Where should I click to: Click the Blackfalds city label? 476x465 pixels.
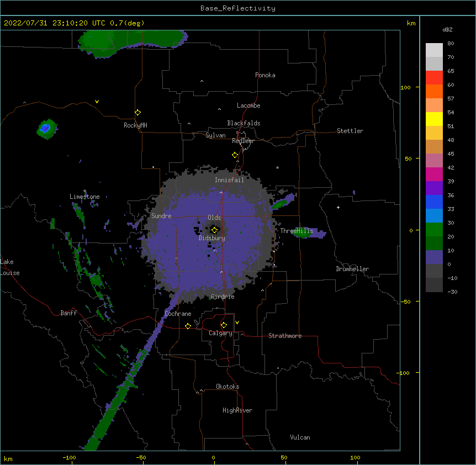click(244, 123)
